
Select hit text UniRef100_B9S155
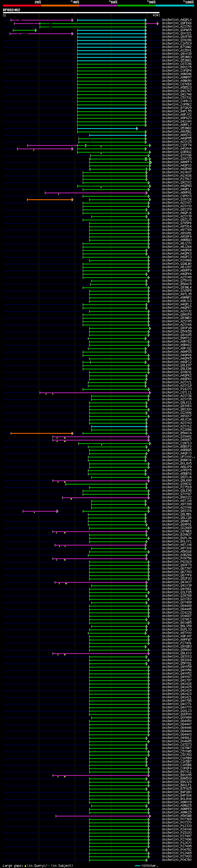click(x=177, y=775)
